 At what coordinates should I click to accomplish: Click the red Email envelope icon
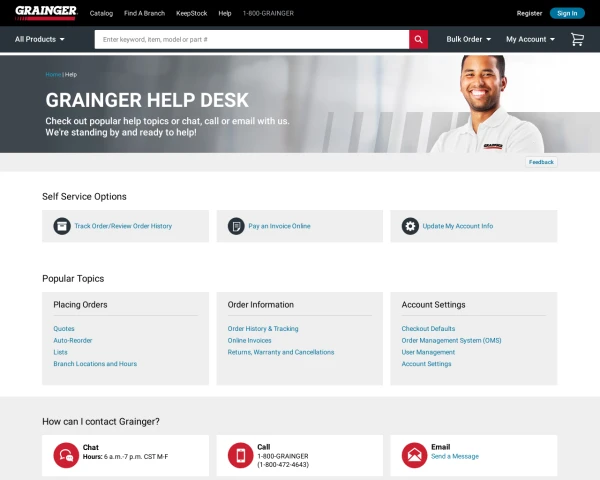pyautogui.click(x=414, y=455)
